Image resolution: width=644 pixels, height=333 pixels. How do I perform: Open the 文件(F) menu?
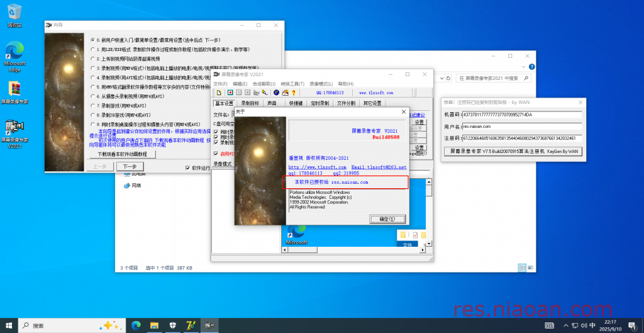click(x=220, y=84)
